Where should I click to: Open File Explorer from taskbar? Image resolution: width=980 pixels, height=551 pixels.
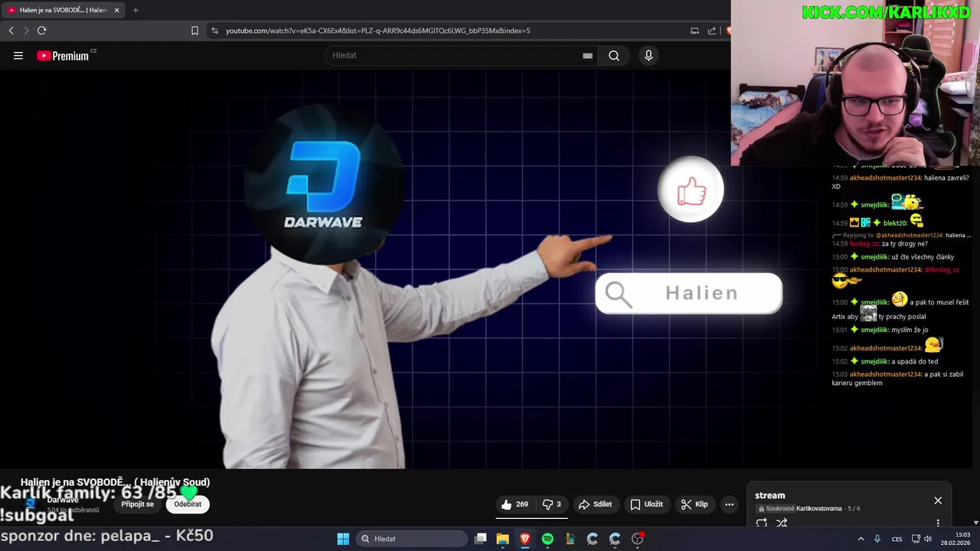point(502,539)
